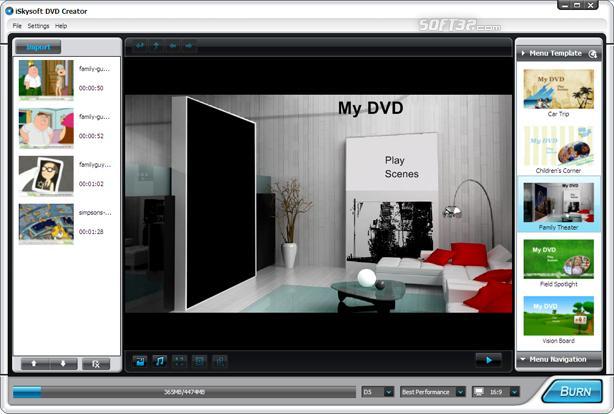614x414 pixels.
Task: Click the third icon after music note
Action: coord(220,361)
